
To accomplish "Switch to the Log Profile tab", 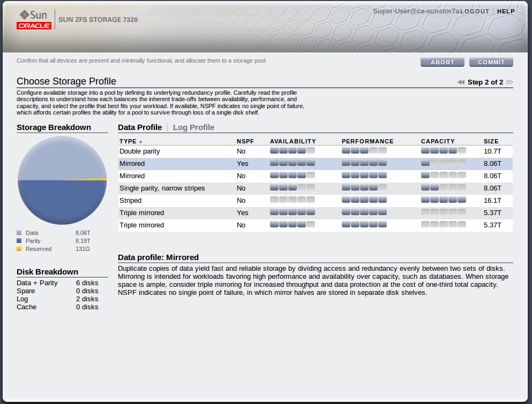I will tap(193, 127).
